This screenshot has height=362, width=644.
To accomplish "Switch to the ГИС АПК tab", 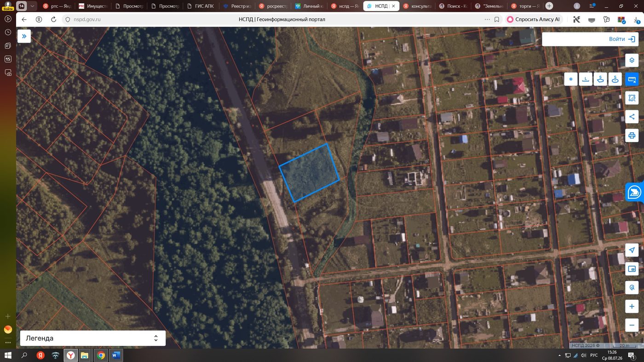I will coord(201,6).
